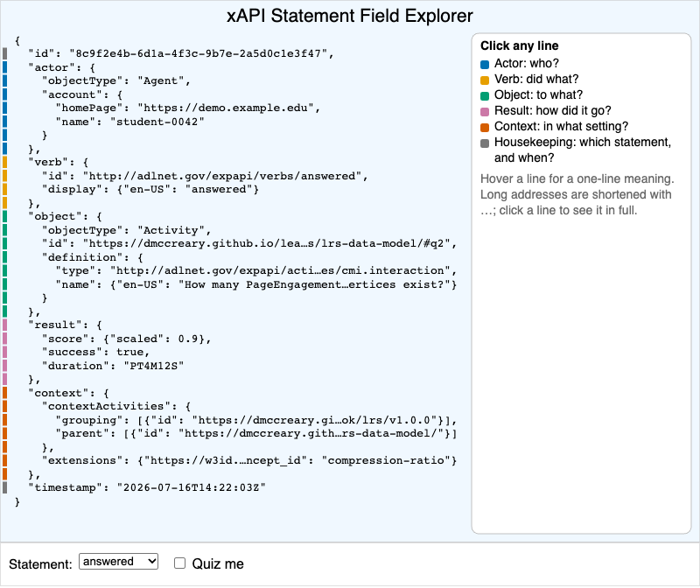The image size is (700, 588).
Task: Click the yellow Verb legend swatch
Action: coord(485,80)
